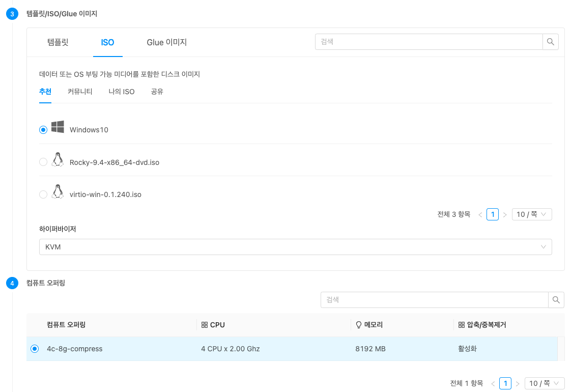Select the Rocky-9.4-x86_64-dvd.iso radio button
The width and height of the screenshot is (572, 392).
pos(43,162)
